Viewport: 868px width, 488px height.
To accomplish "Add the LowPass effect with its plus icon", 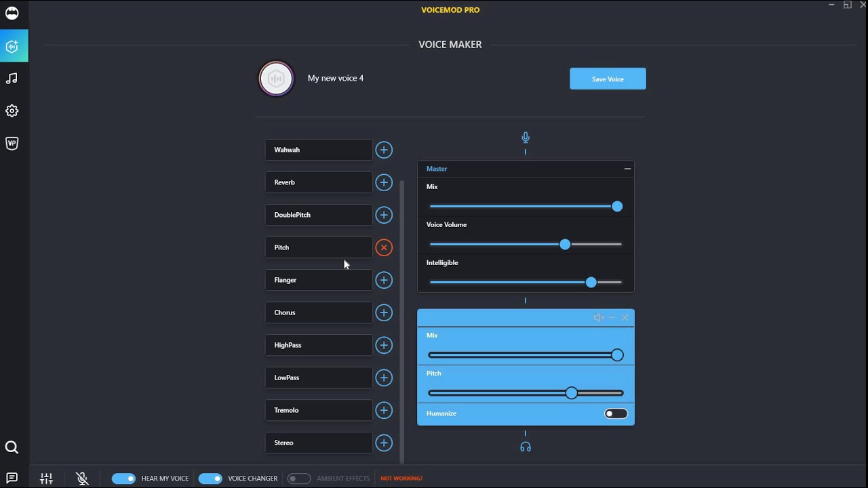I will pos(384,378).
